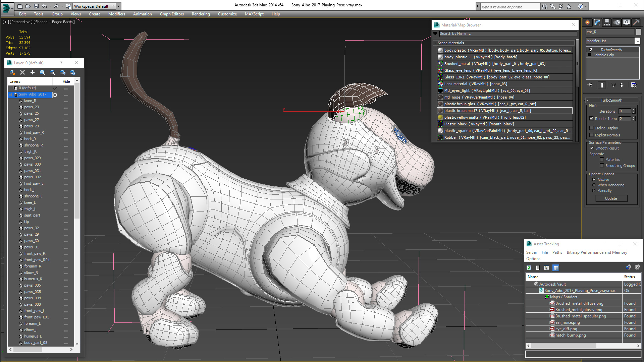Toggle the Render Iters checkbox
Image resolution: width=644 pixels, height=362 pixels.
tap(592, 119)
